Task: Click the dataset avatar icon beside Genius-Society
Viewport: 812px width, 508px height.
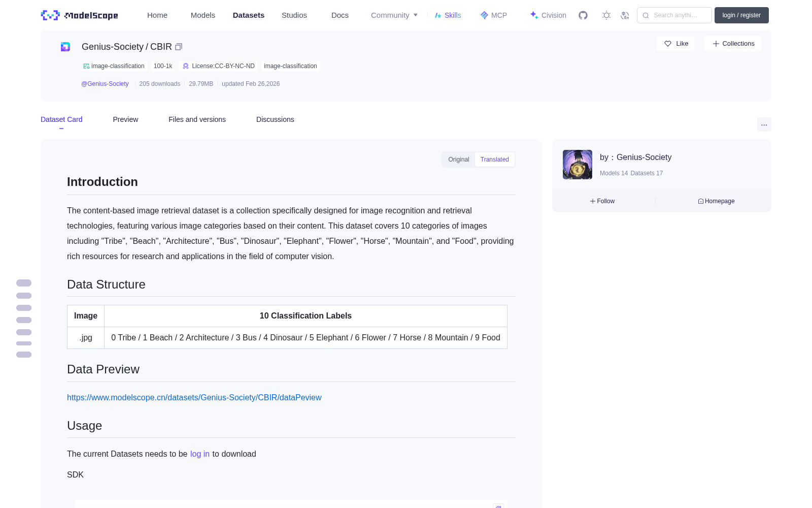Action: pyautogui.click(x=65, y=47)
